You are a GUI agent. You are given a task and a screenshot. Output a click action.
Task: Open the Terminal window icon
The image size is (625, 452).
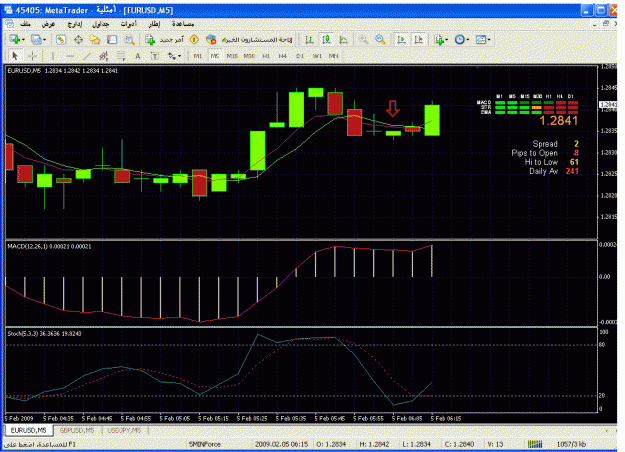pos(112,39)
